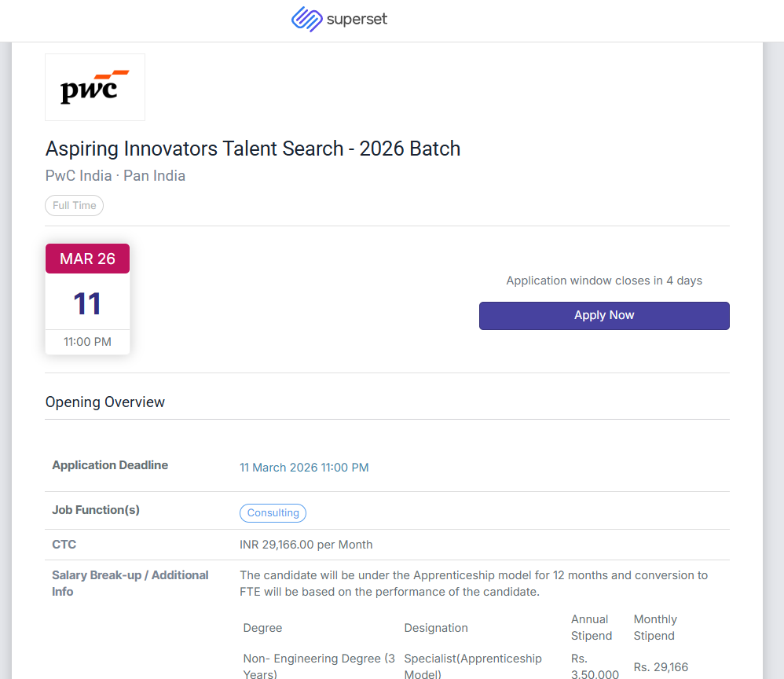
Task: Click the PwC India · Pan India text
Action: 115,175
